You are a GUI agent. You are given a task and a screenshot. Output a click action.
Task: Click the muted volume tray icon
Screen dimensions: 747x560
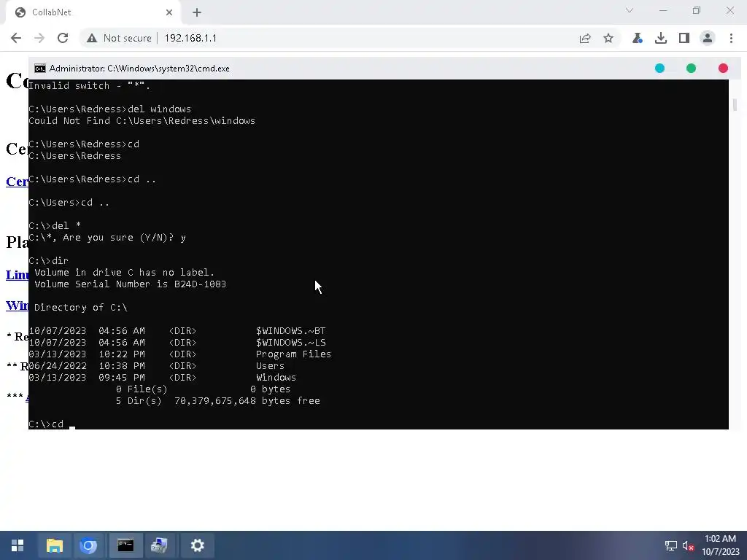coord(688,545)
